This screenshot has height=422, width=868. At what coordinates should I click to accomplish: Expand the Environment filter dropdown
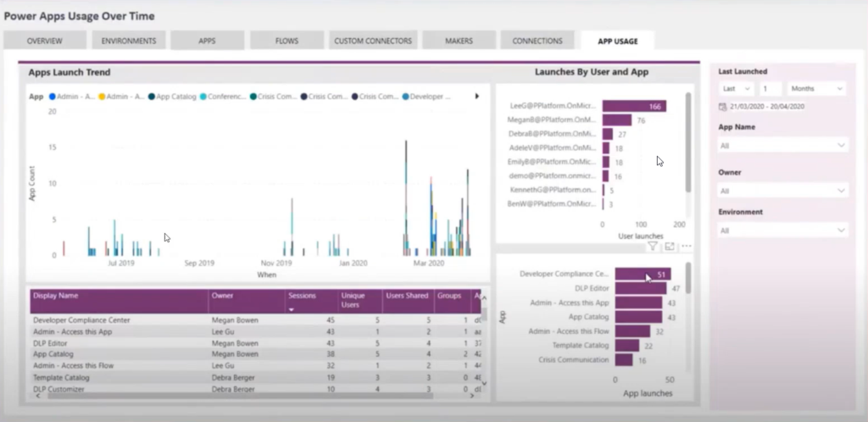(x=782, y=230)
